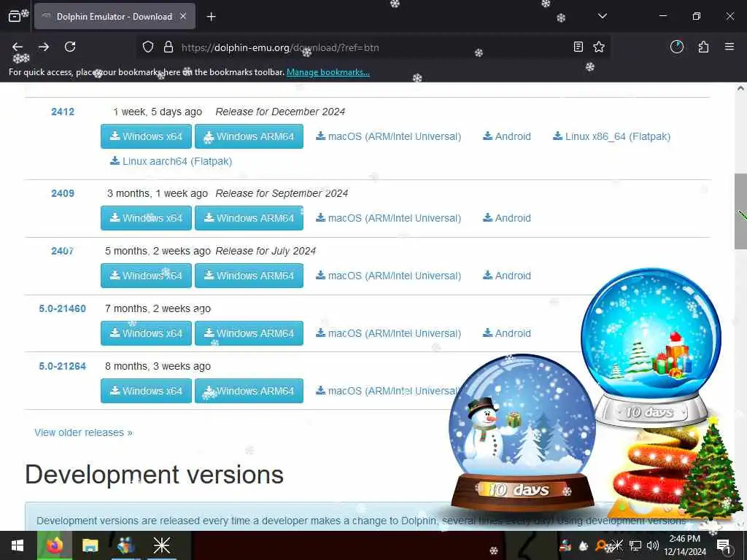Open the Windows Start menu

point(18,545)
